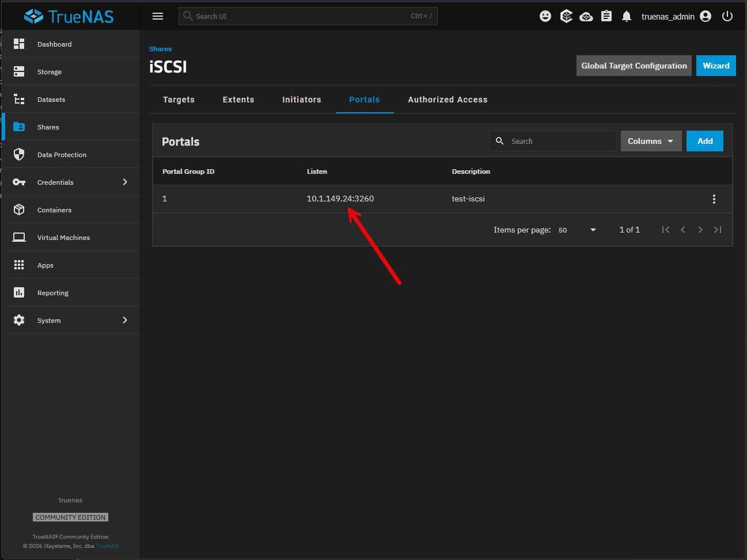The width and height of the screenshot is (747, 560).
Task: Open Datasets from the sidebar
Action: pos(71,99)
